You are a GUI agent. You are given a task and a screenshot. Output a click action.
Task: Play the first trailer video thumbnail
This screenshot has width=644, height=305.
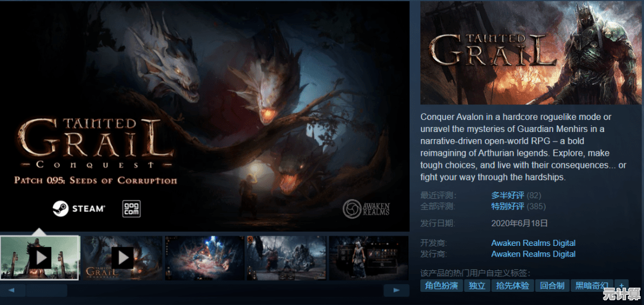pyautogui.click(x=39, y=258)
